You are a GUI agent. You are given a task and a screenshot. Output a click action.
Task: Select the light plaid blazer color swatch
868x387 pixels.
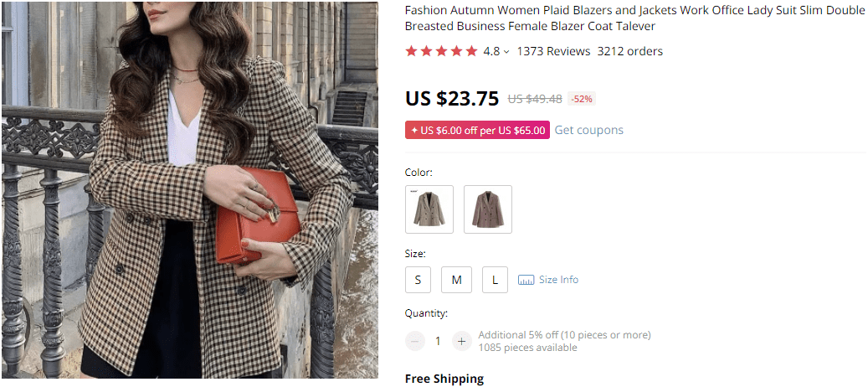(x=429, y=209)
